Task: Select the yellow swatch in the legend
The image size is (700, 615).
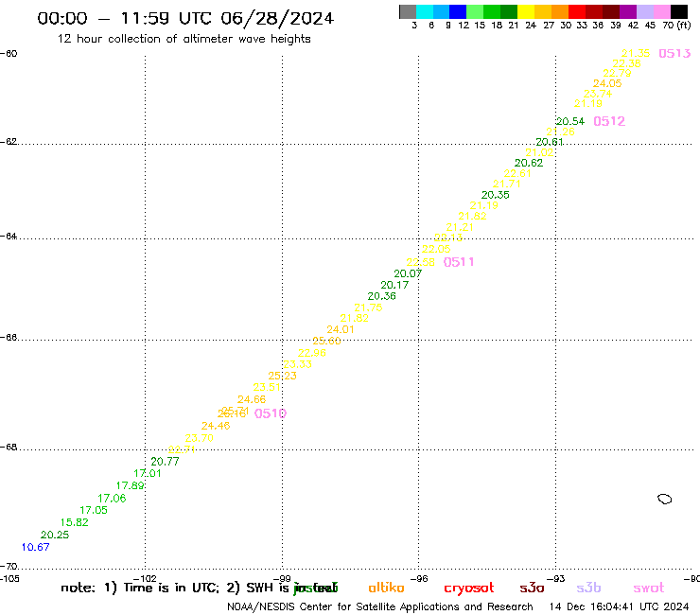Action: coord(526,11)
